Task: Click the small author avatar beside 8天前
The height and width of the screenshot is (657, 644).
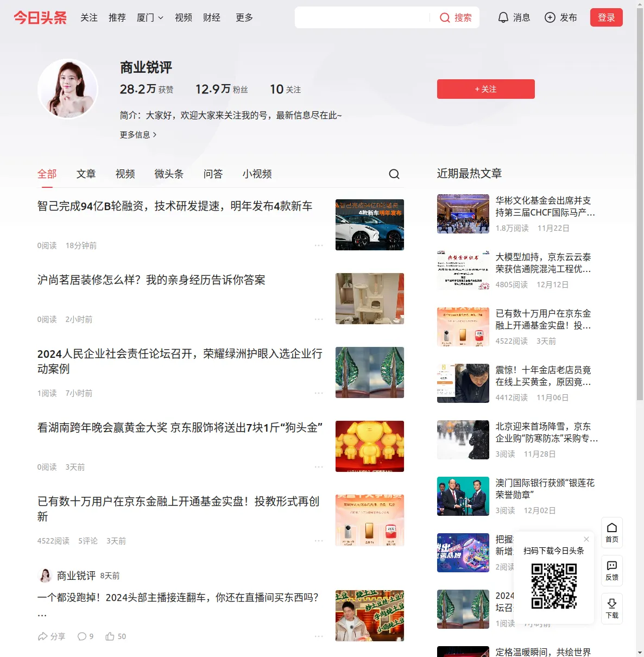Action: [45, 576]
